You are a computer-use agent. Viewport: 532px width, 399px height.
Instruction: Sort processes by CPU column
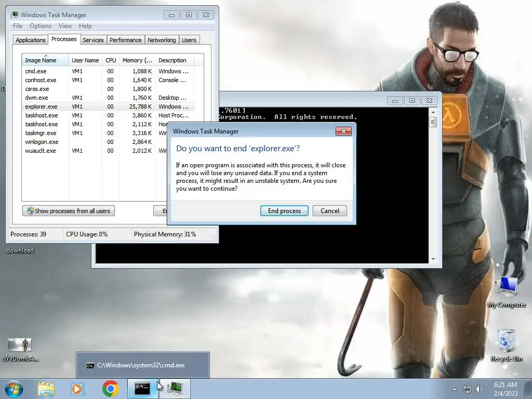[x=111, y=60]
